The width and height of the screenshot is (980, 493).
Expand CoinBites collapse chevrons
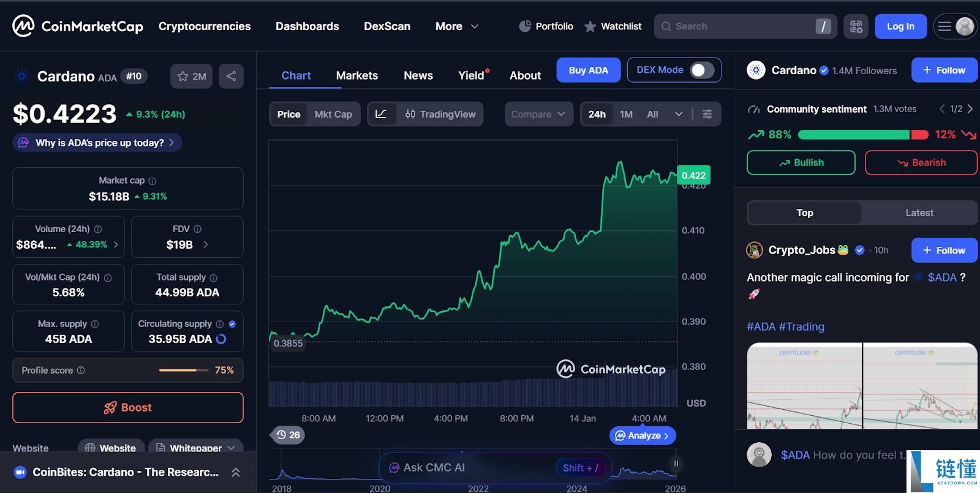[236, 472]
